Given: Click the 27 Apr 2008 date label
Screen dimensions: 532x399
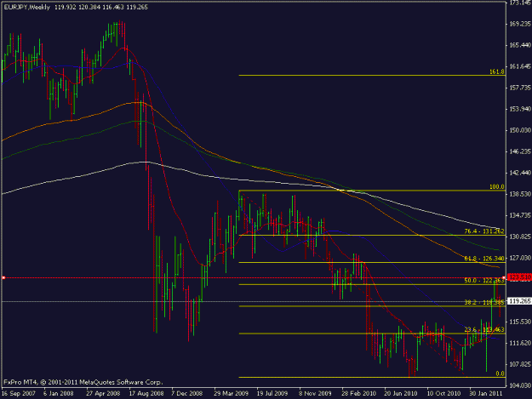Looking at the screenshot, I should [x=103, y=394].
